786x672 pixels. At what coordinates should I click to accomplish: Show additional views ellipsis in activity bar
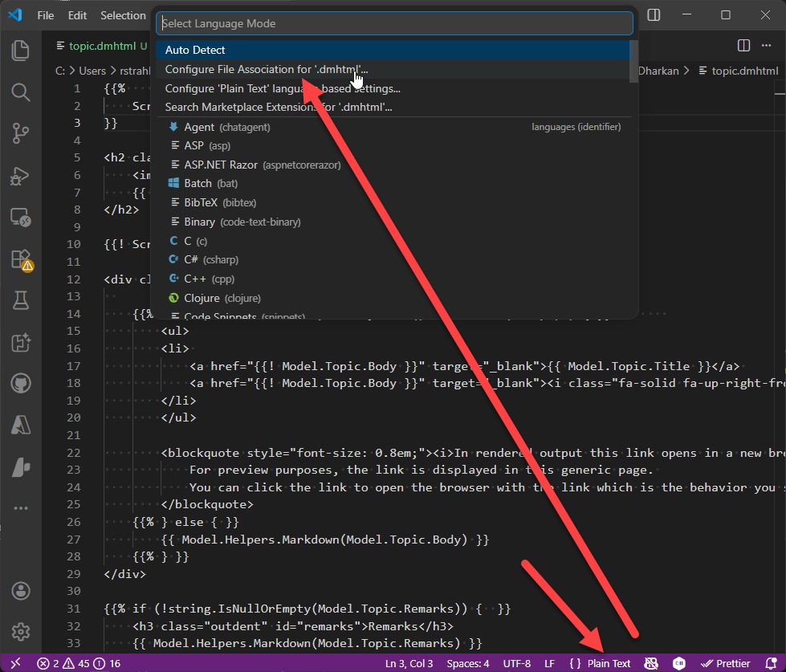click(x=21, y=508)
